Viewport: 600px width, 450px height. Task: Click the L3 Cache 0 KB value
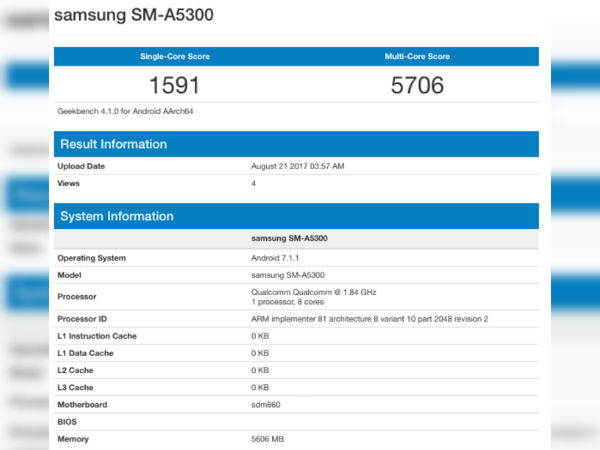click(x=260, y=388)
